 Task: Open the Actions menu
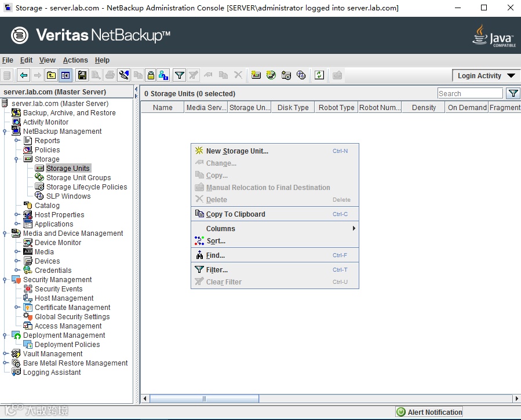(75, 60)
